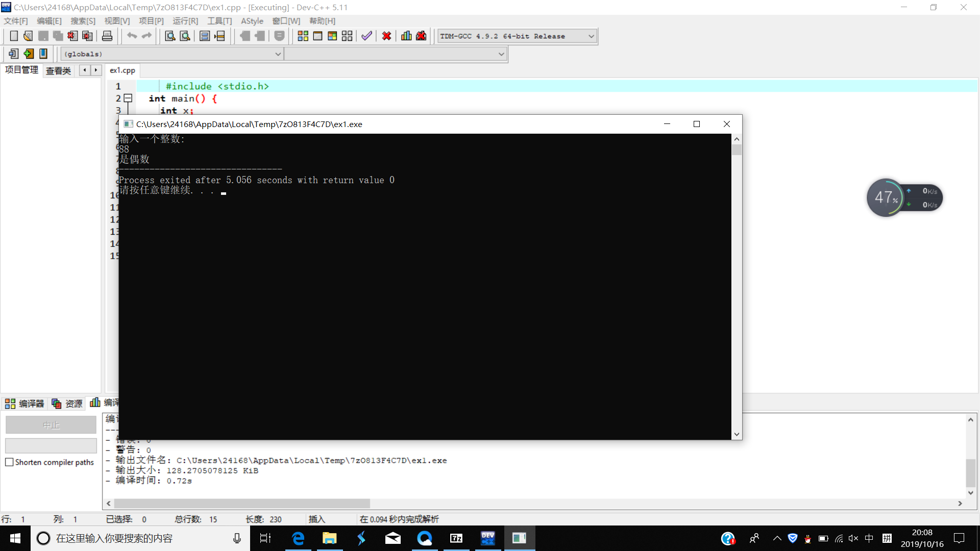980x551 pixels.
Task: Click the red X stop execution icon
Action: click(386, 36)
